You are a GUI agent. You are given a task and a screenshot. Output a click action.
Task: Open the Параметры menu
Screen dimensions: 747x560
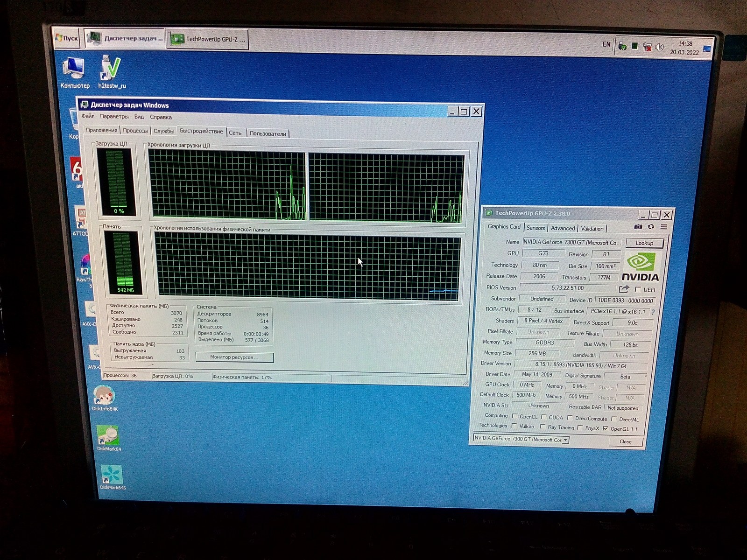pos(114,117)
